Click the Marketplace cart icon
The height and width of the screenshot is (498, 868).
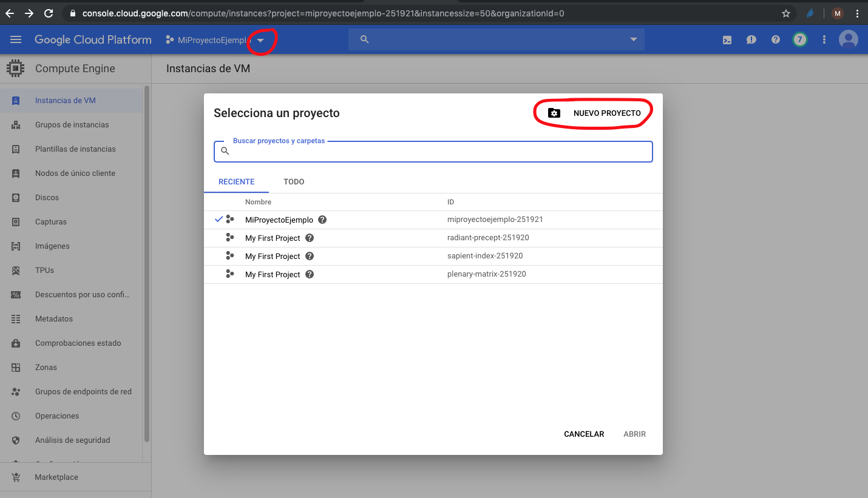[16, 477]
